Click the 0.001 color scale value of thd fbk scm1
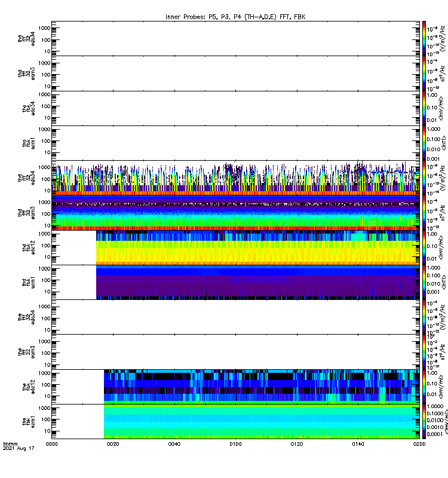The height and width of the screenshot is (478, 448). (433, 292)
